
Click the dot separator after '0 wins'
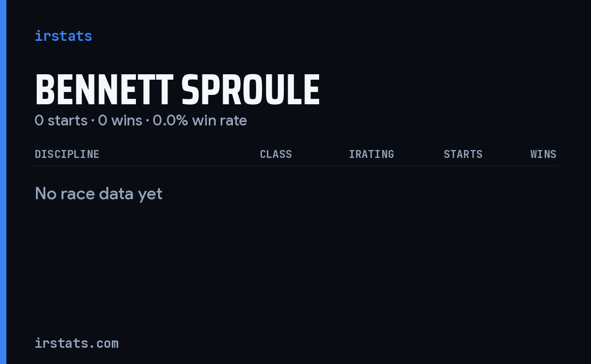click(147, 121)
